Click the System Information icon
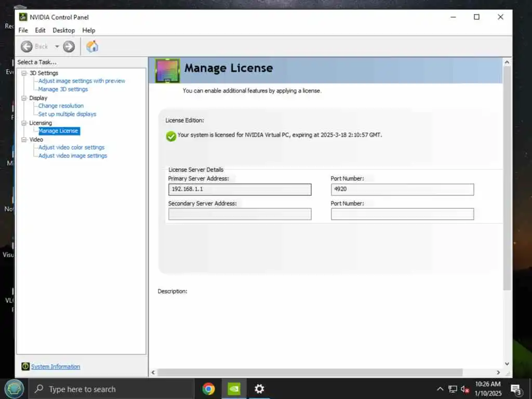This screenshot has height=399, width=532. (x=25, y=366)
